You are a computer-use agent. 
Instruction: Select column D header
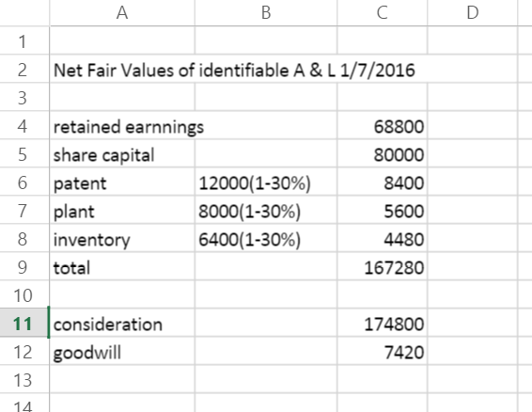473,13
